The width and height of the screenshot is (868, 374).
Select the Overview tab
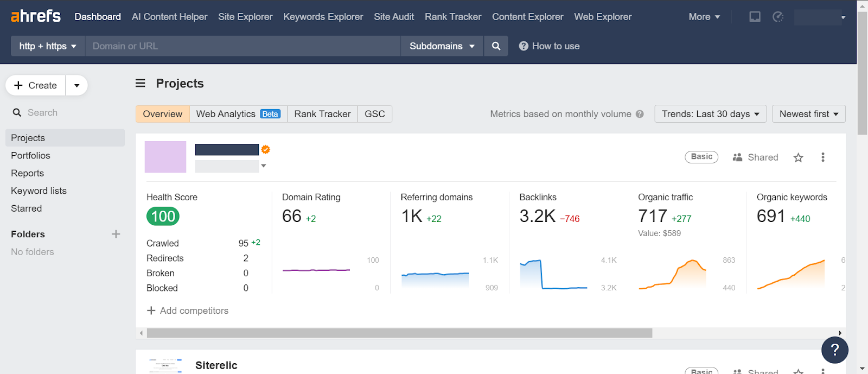[x=163, y=114]
